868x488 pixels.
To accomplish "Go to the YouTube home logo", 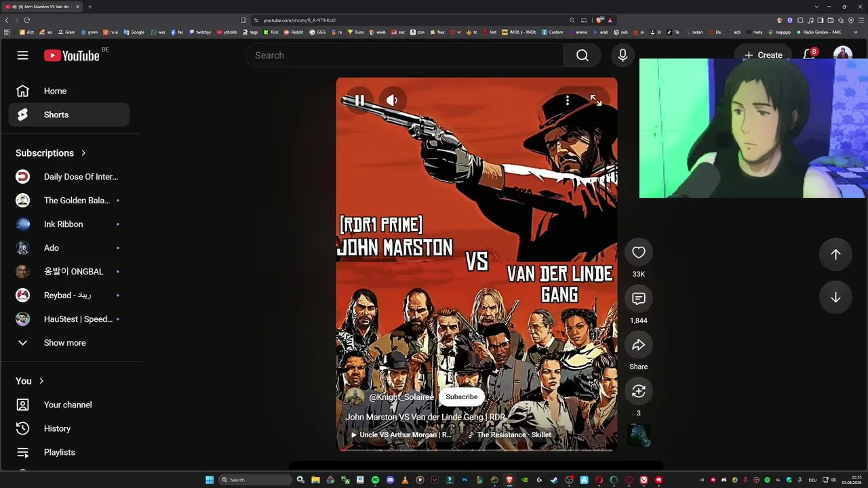I will (x=72, y=56).
